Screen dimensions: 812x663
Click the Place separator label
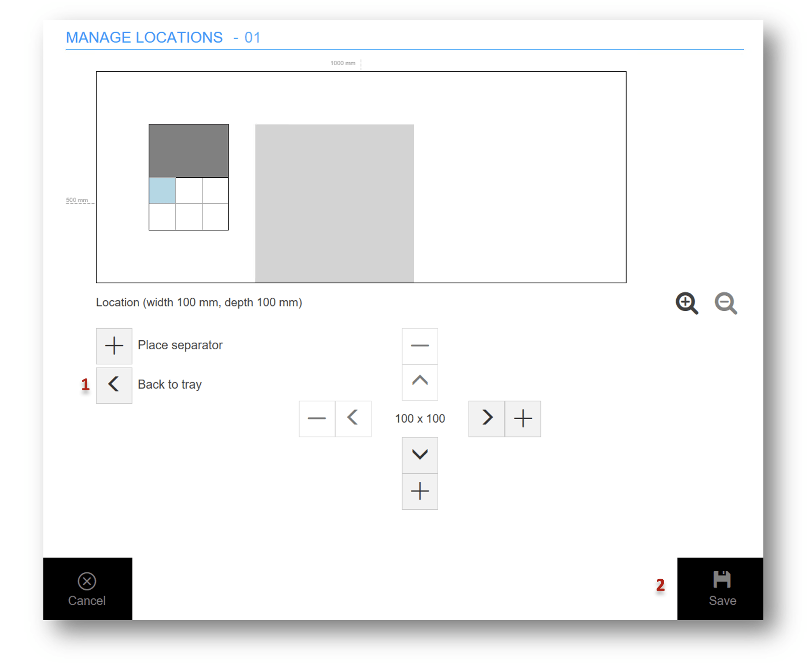pyautogui.click(x=180, y=345)
